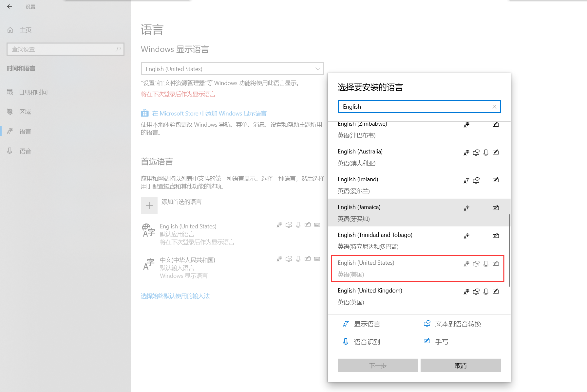Click the magnifier icon in settings search
Image resolution: width=587 pixels, height=392 pixels.
click(118, 49)
